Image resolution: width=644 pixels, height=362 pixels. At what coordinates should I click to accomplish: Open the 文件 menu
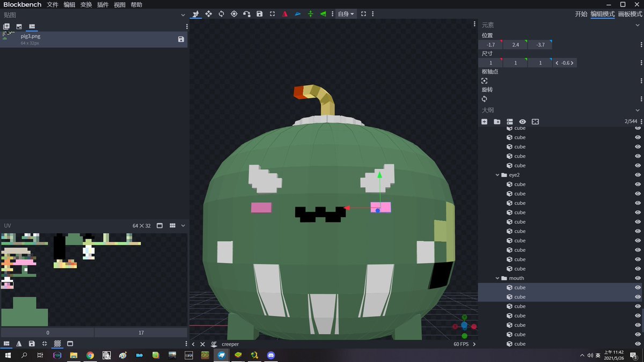tap(53, 4)
